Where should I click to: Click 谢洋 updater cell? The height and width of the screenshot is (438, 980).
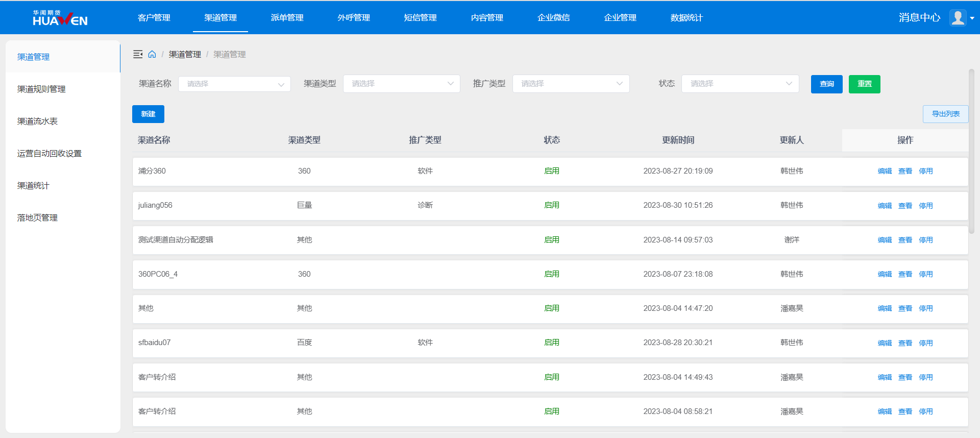(x=792, y=240)
